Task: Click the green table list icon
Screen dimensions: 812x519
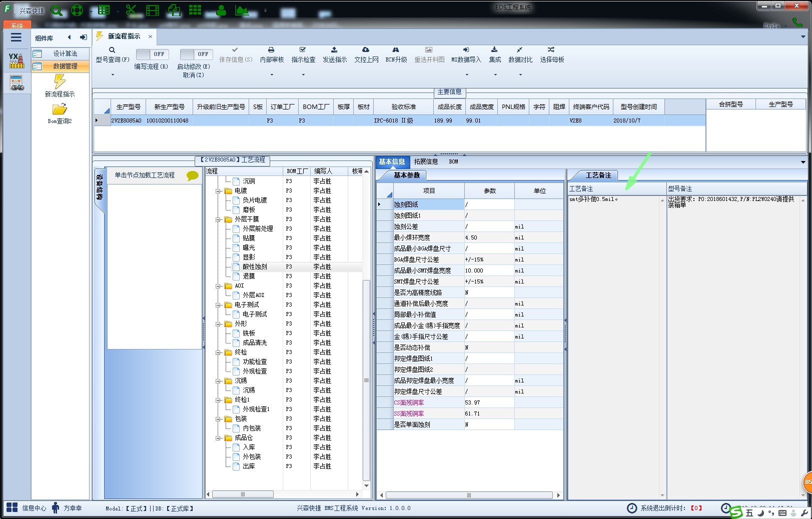Action: (x=104, y=10)
